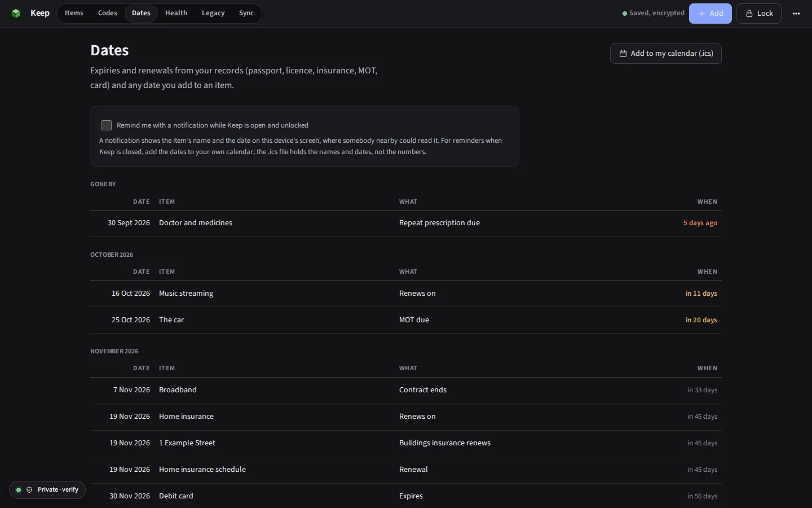The width and height of the screenshot is (812, 508).
Task: Click the Add button
Action: coord(710,14)
